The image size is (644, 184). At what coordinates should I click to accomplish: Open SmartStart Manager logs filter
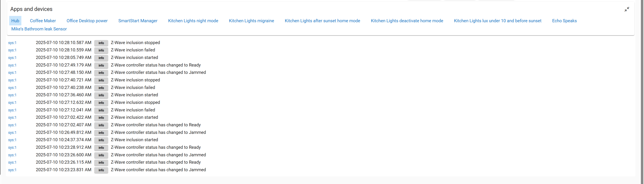138,21
